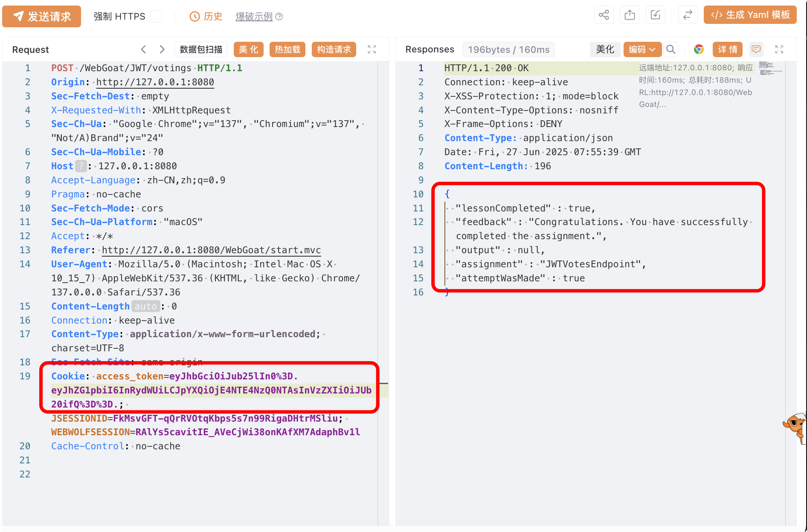This screenshot has height=532, width=807.
Task: Click the 数据包扫描 button
Action: (x=201, y=49)
